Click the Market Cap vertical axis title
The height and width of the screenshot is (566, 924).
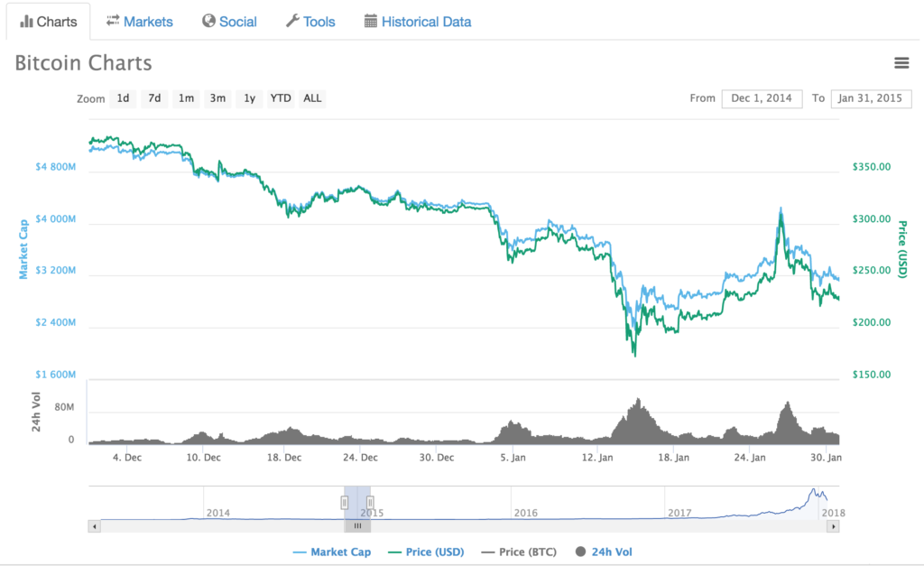point(23,249)
